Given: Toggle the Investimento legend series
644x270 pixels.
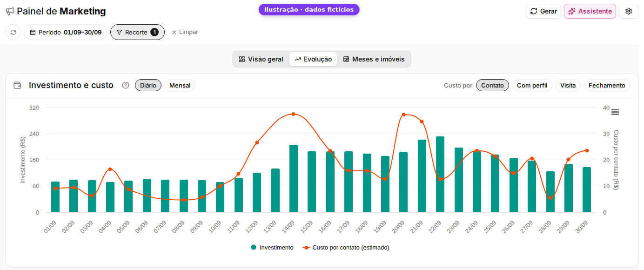Looking at the screenshot, I should (x=272, y=248).
